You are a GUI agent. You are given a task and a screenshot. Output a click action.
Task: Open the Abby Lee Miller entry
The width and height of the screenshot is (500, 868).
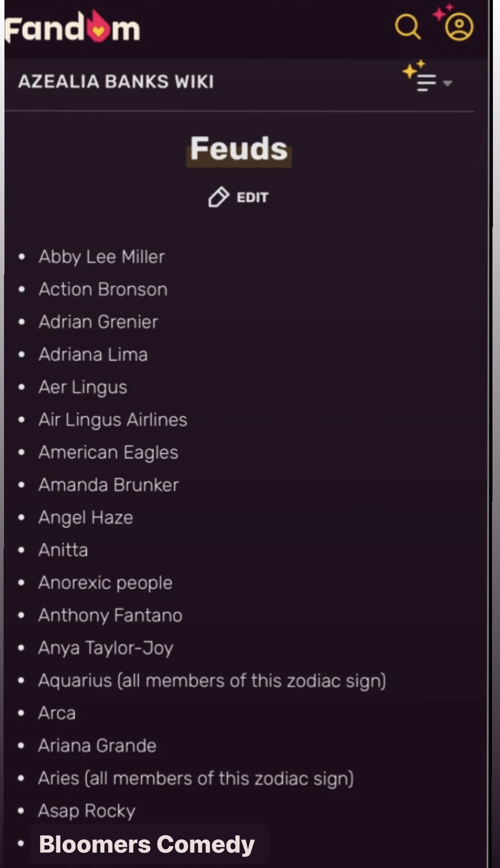coord(102,257)
